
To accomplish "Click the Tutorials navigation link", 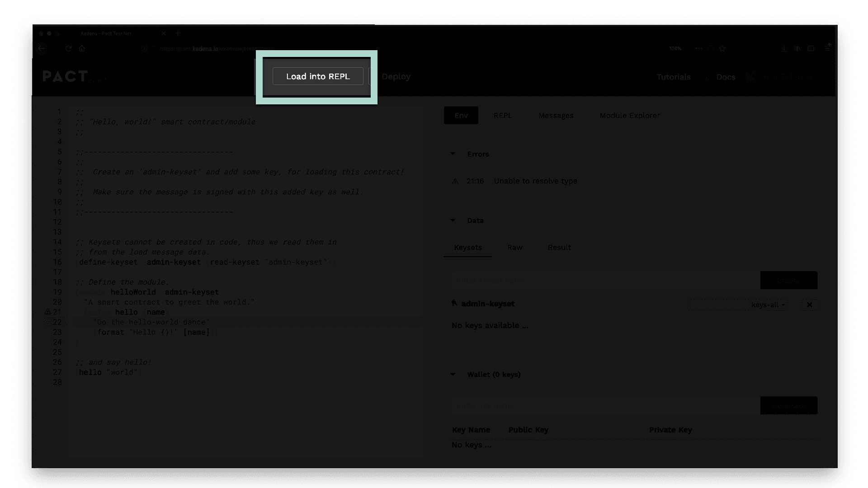I will click(674, 76).
